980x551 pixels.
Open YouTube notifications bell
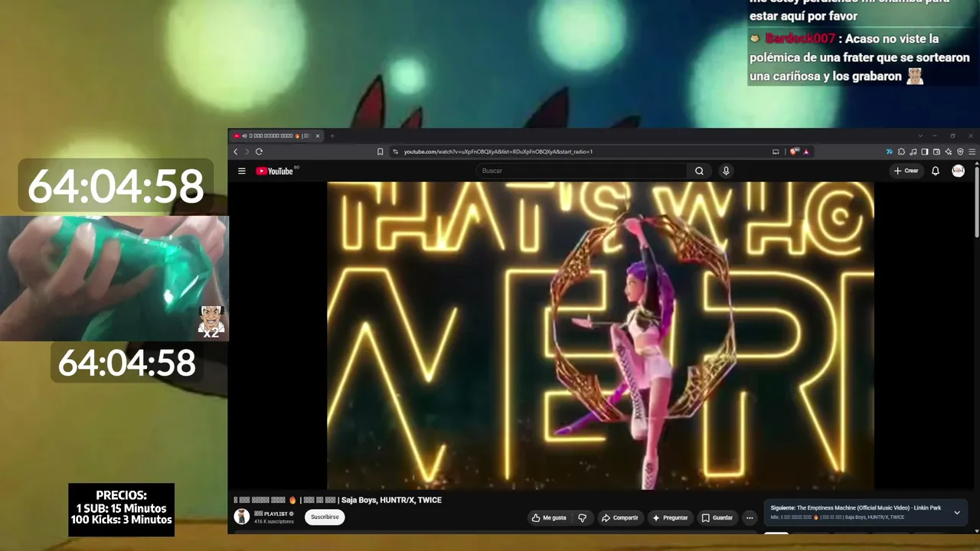click(x=936, y=171)
